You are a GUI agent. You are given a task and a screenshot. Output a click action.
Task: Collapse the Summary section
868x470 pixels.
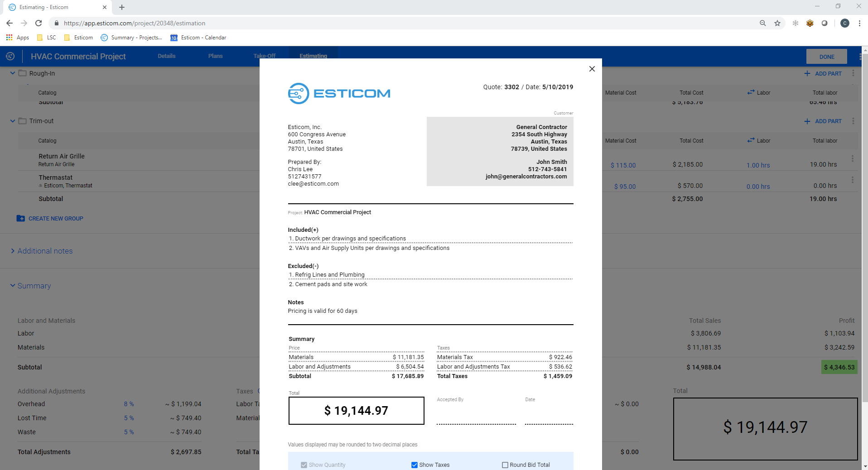13,286
